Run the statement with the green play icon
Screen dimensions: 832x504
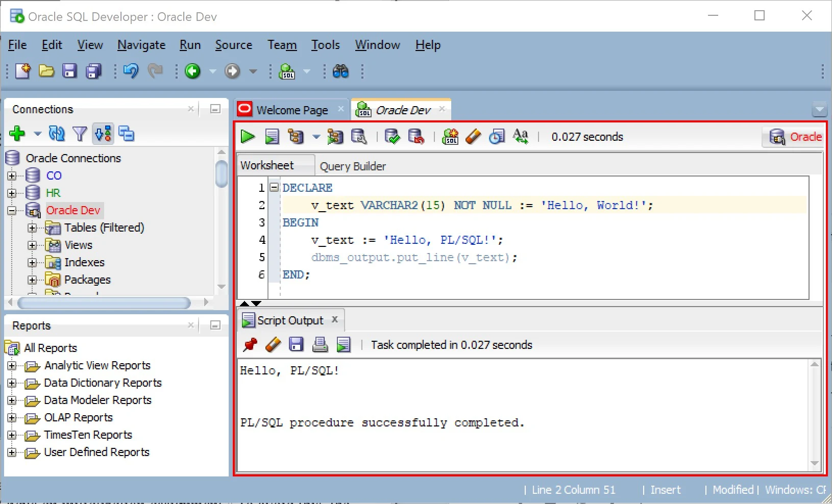[x=248, y=136]
